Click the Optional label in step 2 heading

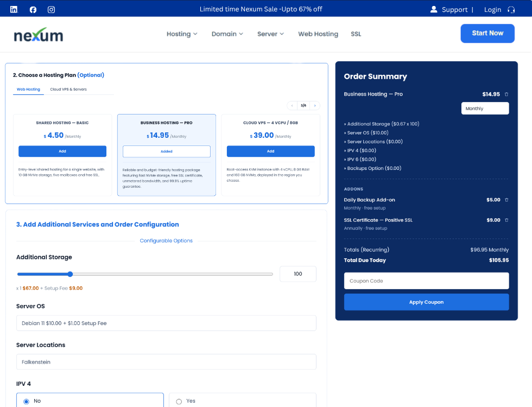coord(91,75)
